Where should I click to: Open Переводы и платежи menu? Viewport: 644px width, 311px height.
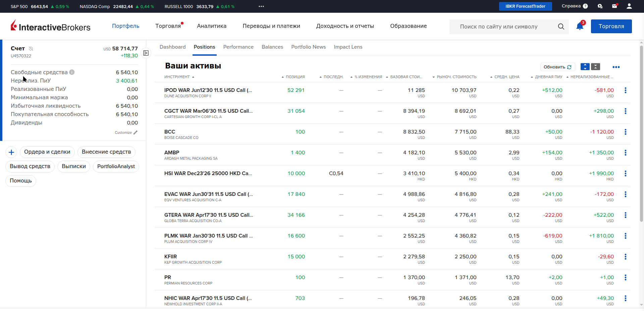[271, 26]
